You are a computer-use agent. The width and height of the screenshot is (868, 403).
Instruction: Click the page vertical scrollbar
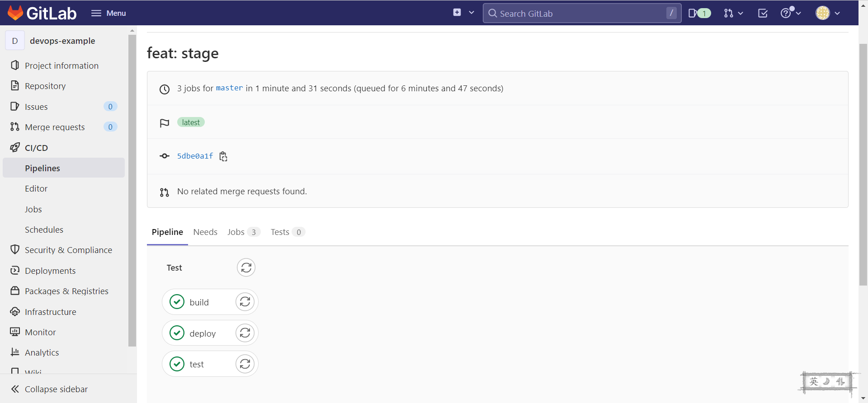863,165
